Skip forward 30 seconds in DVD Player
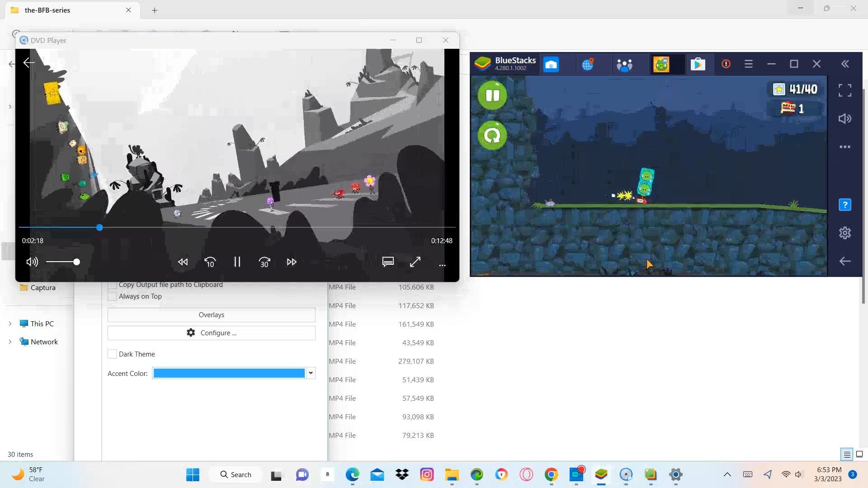 (264, 262)
